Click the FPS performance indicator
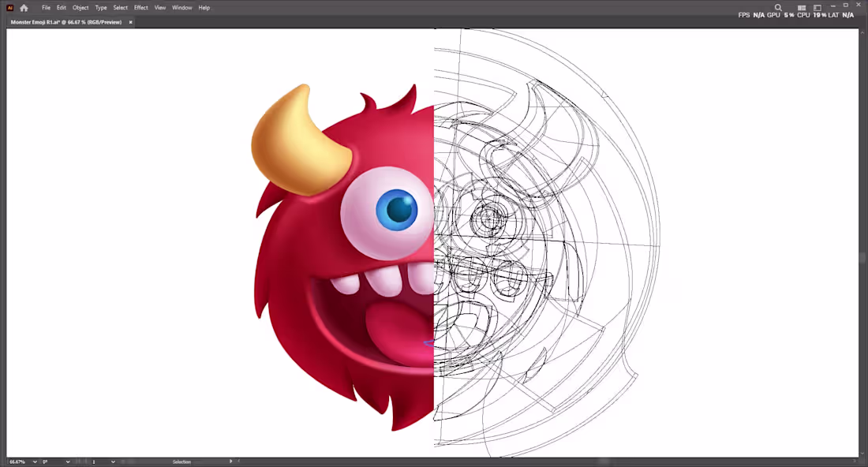868x467 pixels. (x=748, y=13)
